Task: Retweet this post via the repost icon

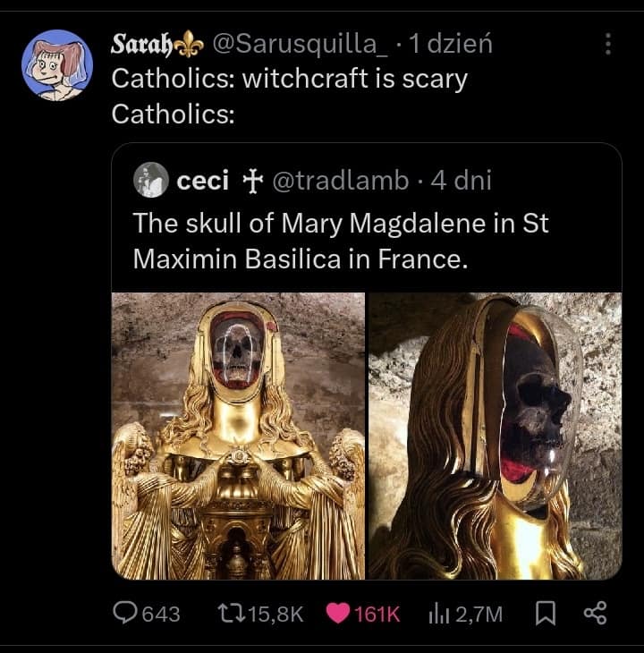Action: pyautogui.click(x=230, y=613)
